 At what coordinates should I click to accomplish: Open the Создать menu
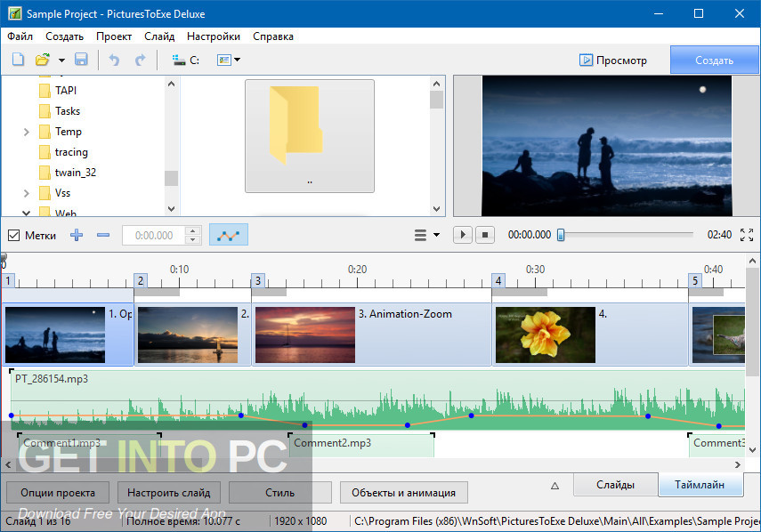click(x=65, y=36)
